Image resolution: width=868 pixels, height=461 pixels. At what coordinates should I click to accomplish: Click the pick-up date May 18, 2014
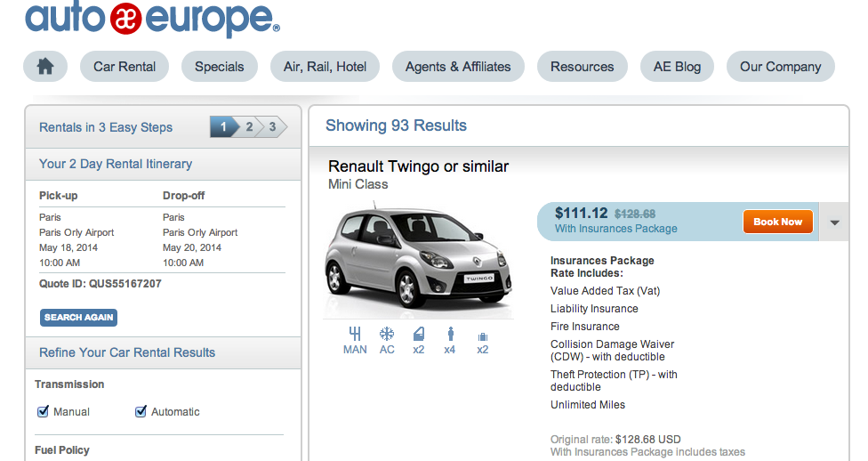[x=68, y=247]
